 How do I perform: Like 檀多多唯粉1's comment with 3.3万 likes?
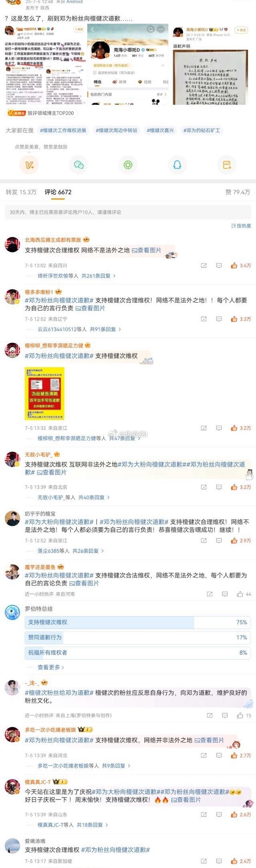tap(241, 319)
